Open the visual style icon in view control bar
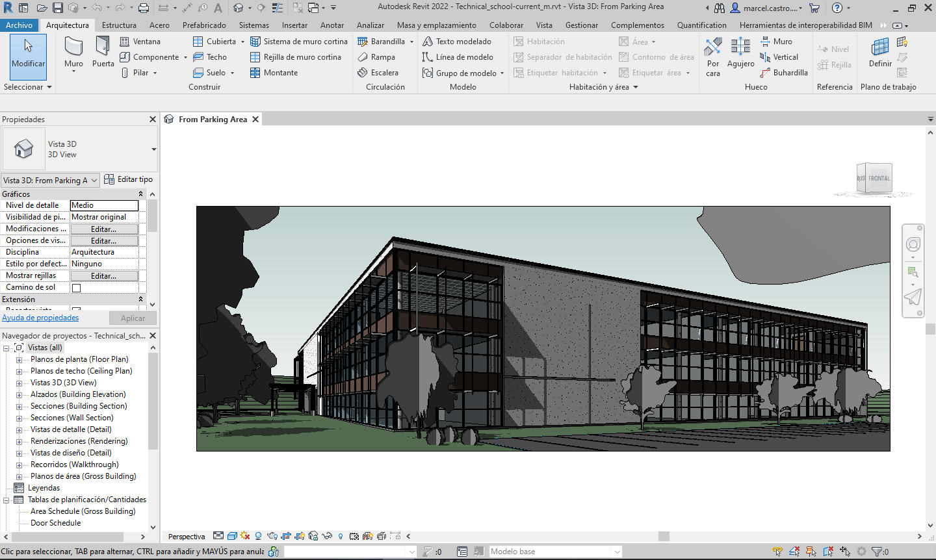The height and width of the screenshot is (560, 936). (232, 536)
